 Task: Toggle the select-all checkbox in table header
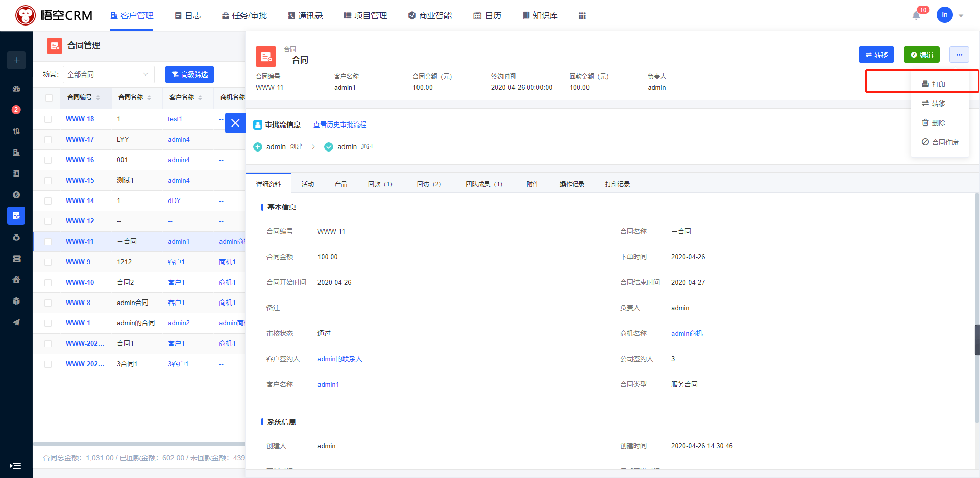(x=49, y=98)
